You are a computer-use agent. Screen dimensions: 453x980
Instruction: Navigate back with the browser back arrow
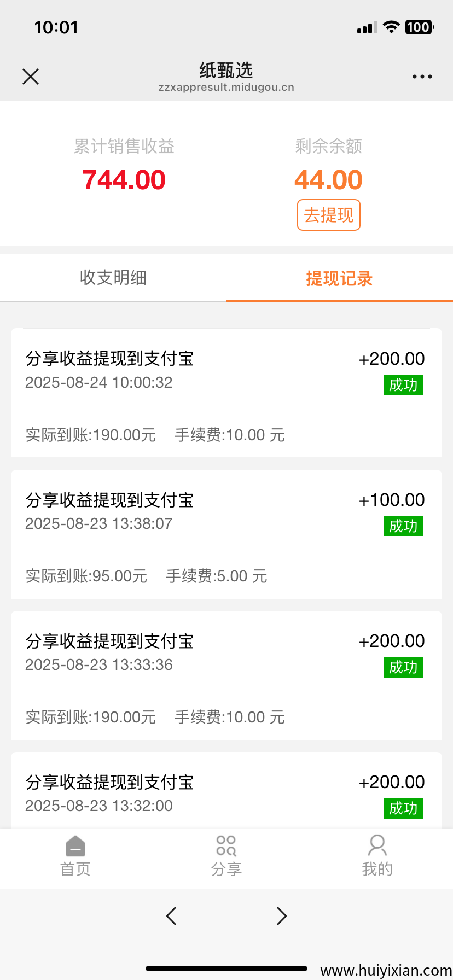pos(171,915)
